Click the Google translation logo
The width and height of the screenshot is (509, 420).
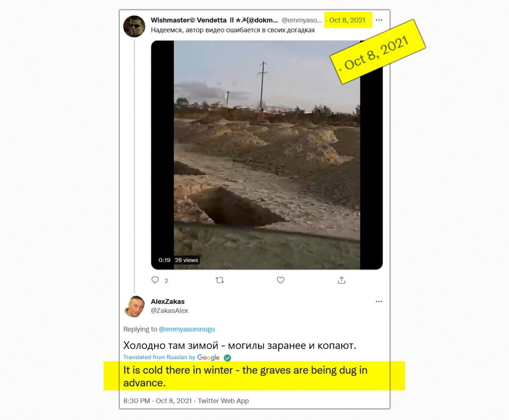tap(208, 357)
